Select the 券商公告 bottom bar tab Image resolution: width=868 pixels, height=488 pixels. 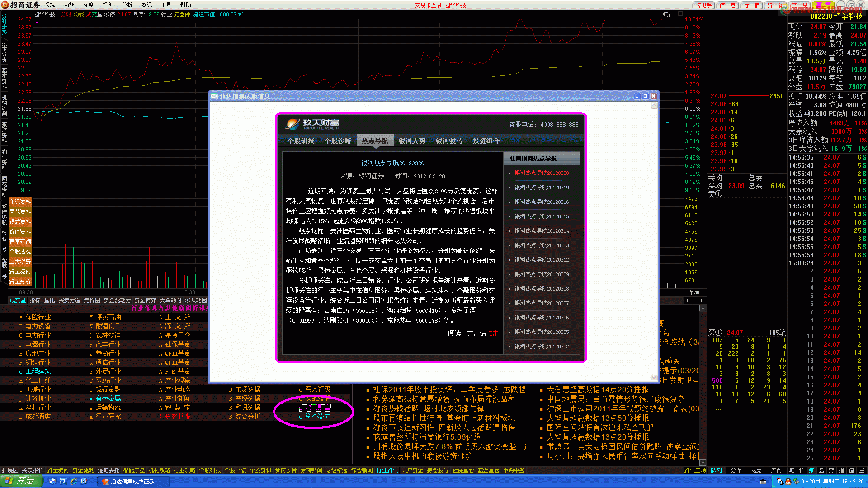coord(286,470)
